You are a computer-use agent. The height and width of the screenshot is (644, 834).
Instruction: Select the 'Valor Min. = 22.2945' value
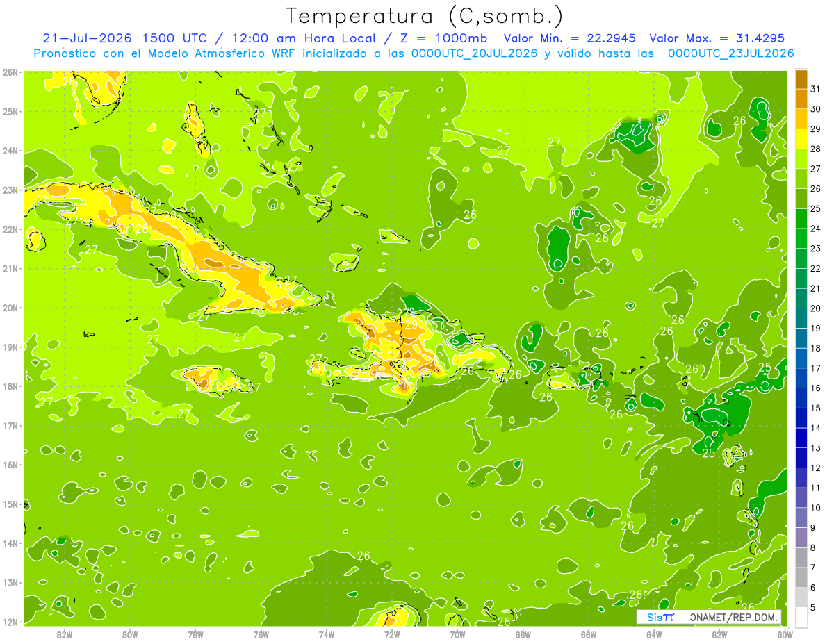tap(570, 38)
